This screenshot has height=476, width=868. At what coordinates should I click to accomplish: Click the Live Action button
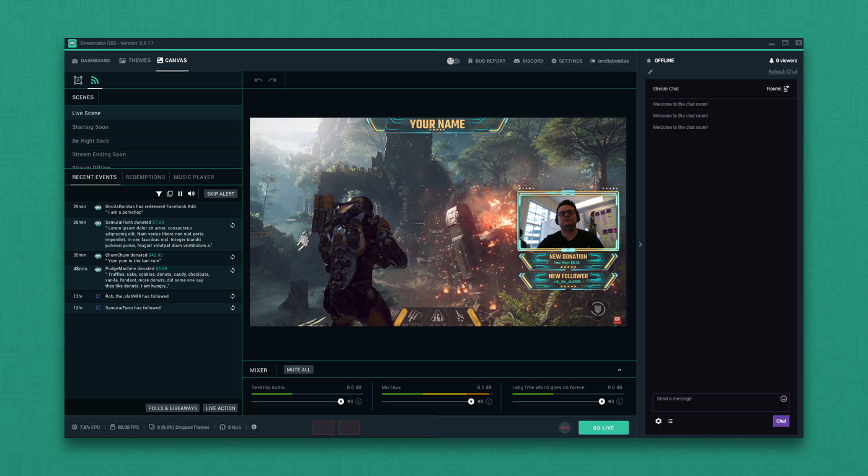pos(220,408)
